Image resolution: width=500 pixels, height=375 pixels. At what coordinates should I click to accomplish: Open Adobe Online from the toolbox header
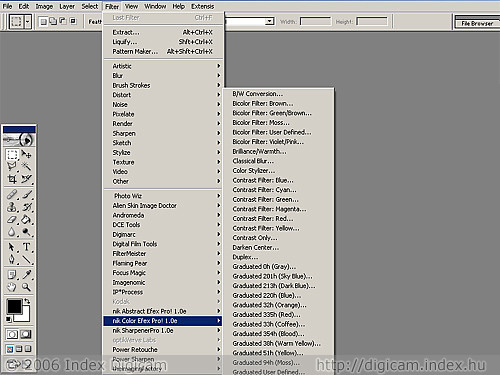click(19, 140)
